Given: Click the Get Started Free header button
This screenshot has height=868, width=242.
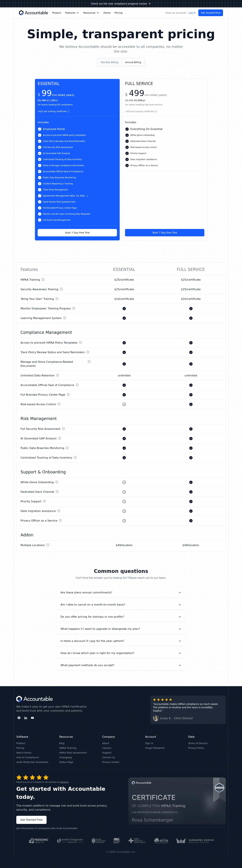Looking at the screenshot, I should pyautogui.click(x=210, y=13).
